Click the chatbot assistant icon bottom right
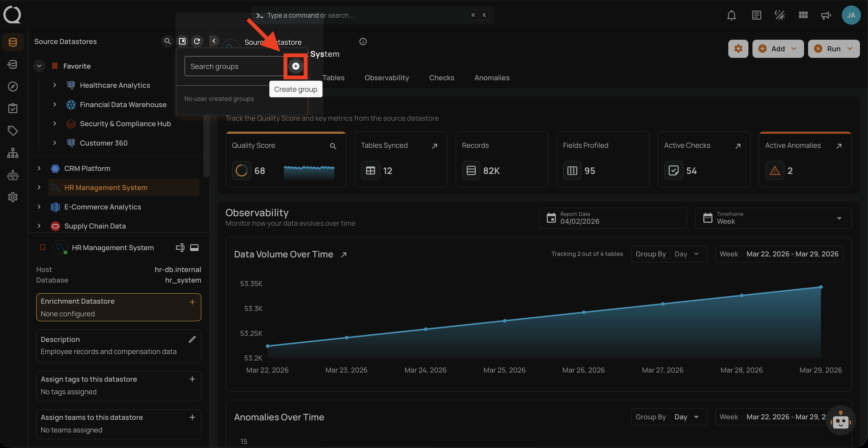Viewport: 868px width, 448px height. [x=840, y=421]
